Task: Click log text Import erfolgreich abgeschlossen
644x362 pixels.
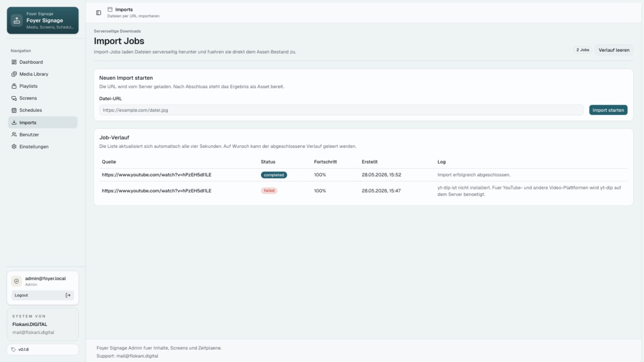Action: pos(474,175)
